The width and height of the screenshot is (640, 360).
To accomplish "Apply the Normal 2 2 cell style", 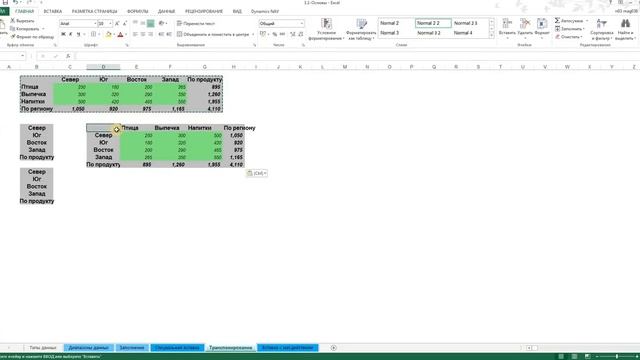I will (x=433, y=23).
